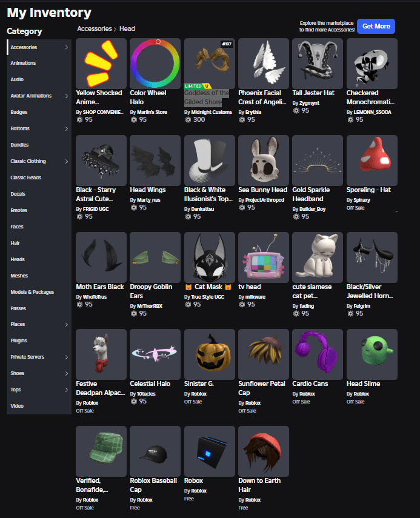Open the Phoenix Facial Crest thumbnail
Screen dimensions: 420x518
[x=264, y=64]
